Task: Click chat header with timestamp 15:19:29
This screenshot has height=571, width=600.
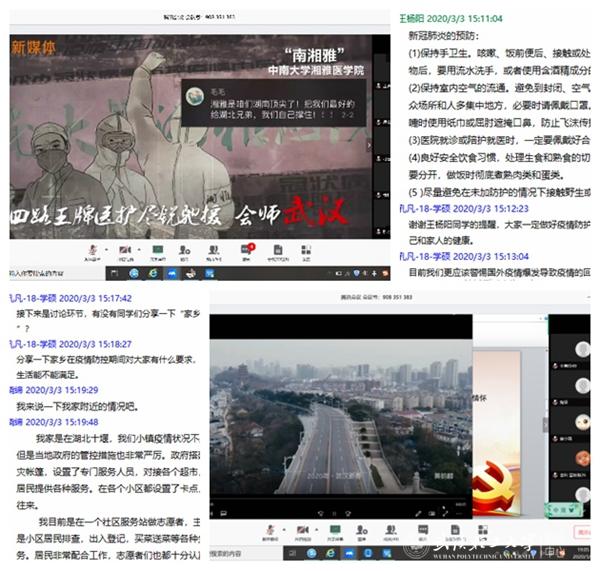Action: (x=54, y=390)
